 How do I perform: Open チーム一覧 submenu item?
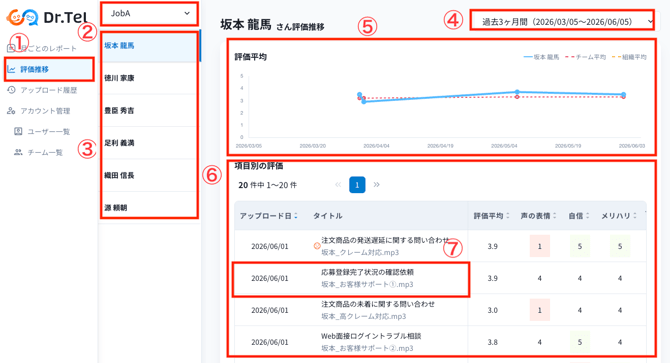point(45,152)
